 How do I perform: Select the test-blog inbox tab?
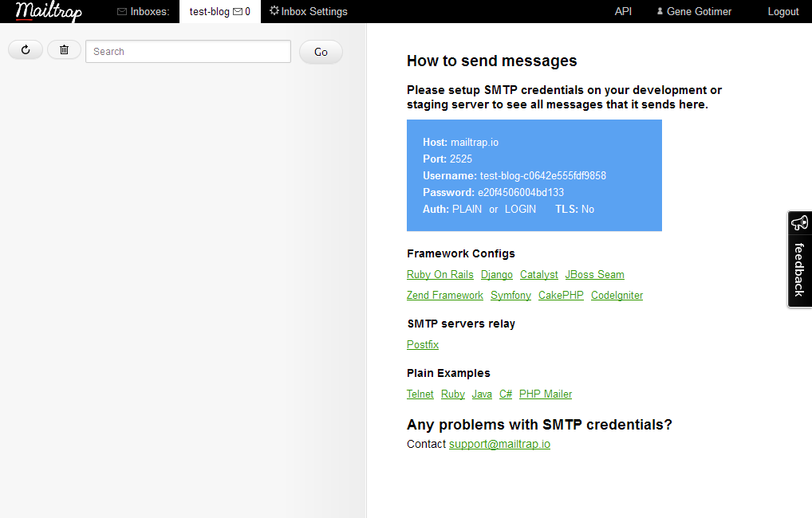(x=220, y=11)
